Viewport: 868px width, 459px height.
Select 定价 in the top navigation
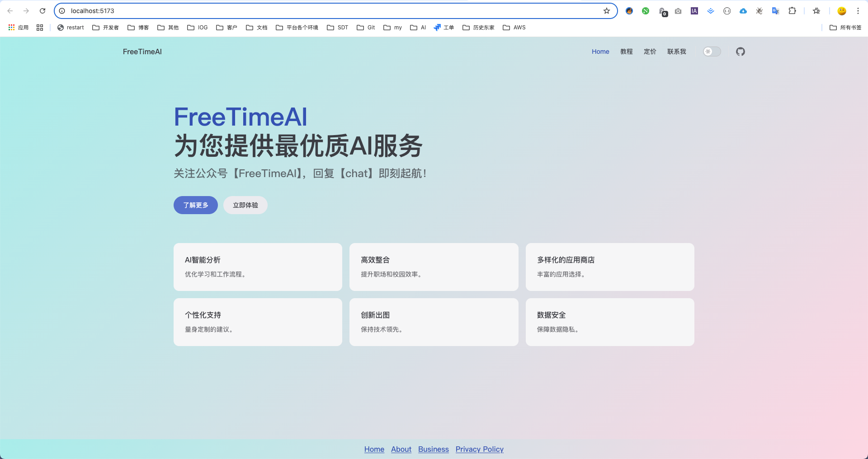[650, 52]
